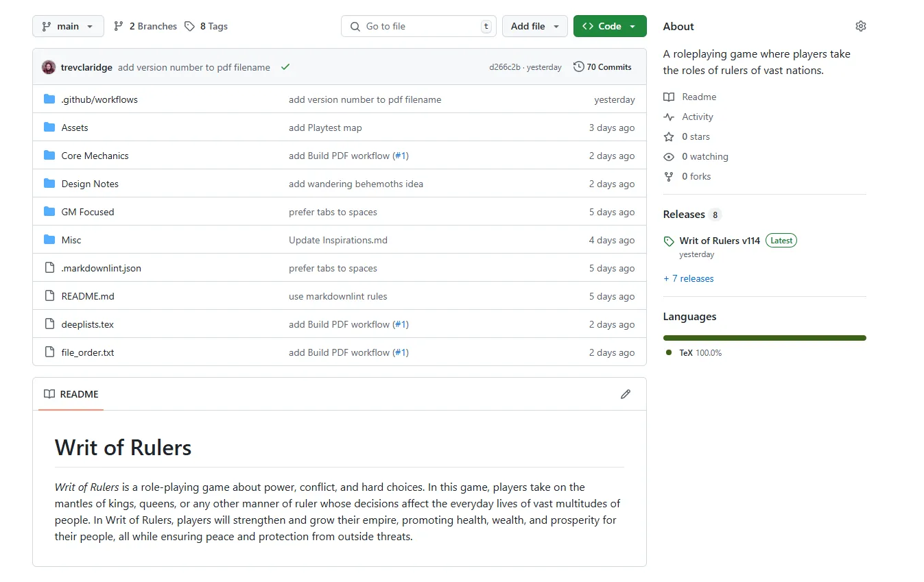The height and width of the screenshot is (582, 924).
Task: Open the Core Mechanics folder
Action: click(95, 155)
